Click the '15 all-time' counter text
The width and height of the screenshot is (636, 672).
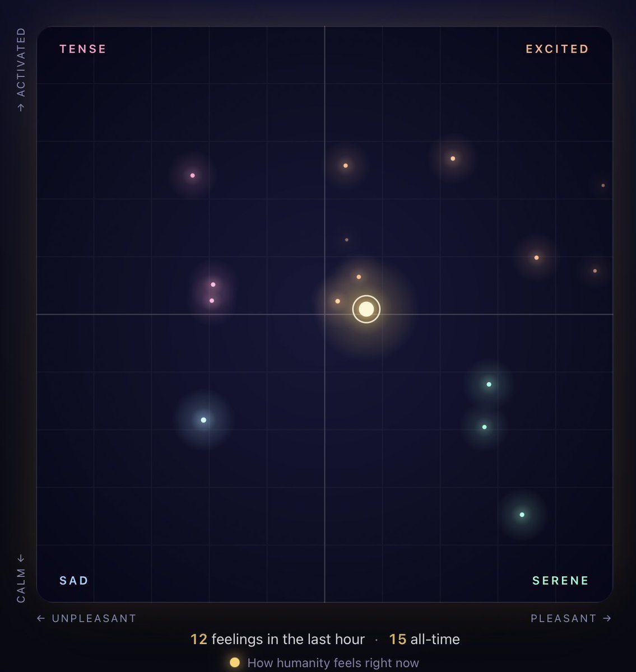pos(424,640)
